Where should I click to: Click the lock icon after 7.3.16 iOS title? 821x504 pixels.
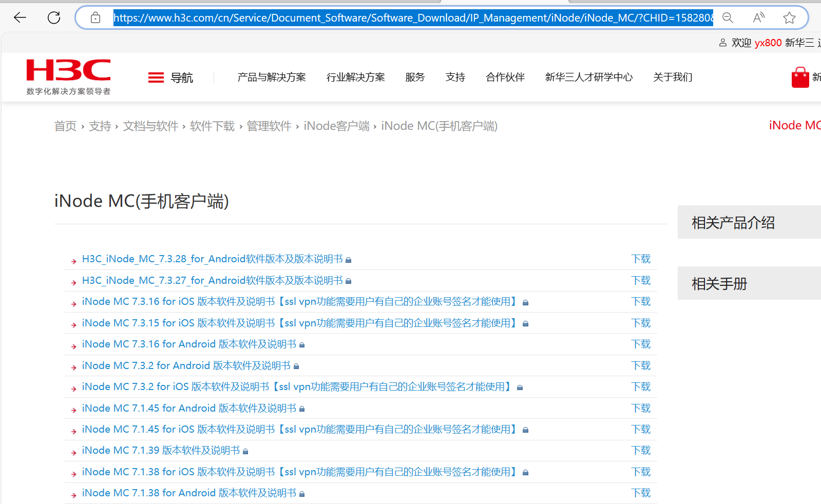pyautogui.click(x=525, y=303)
